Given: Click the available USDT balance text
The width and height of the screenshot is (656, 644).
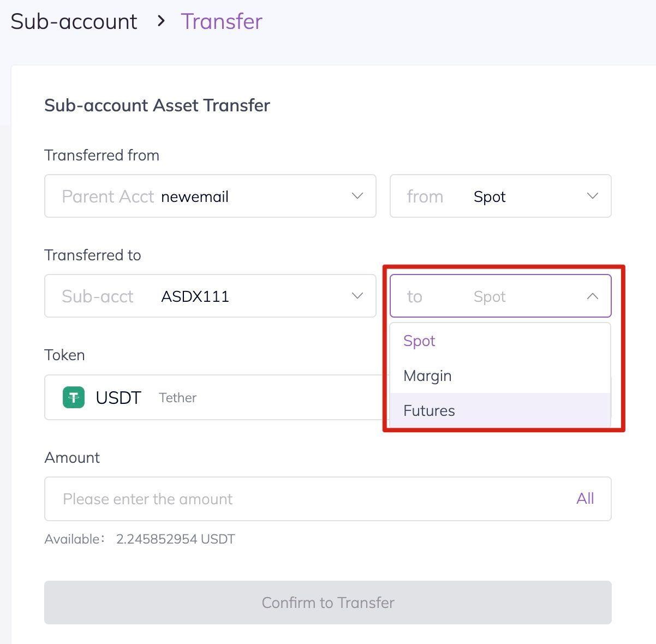Looking at the screenshot, I should coord(175,539).
